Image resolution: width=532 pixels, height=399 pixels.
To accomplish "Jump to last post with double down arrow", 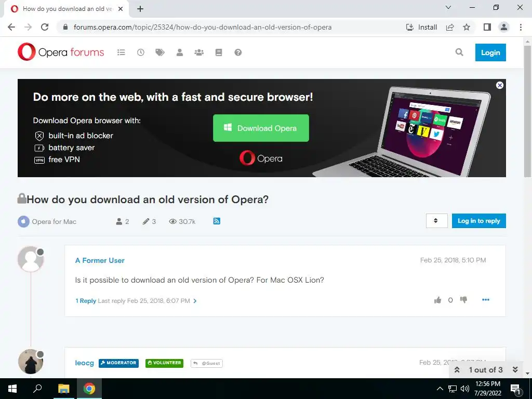I will click(x=515, y=370).
